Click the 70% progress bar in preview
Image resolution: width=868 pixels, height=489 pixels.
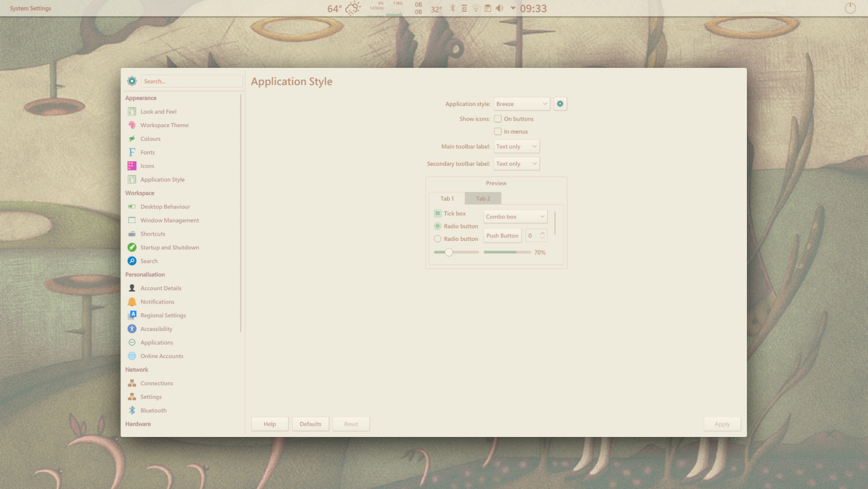[508, 252]
